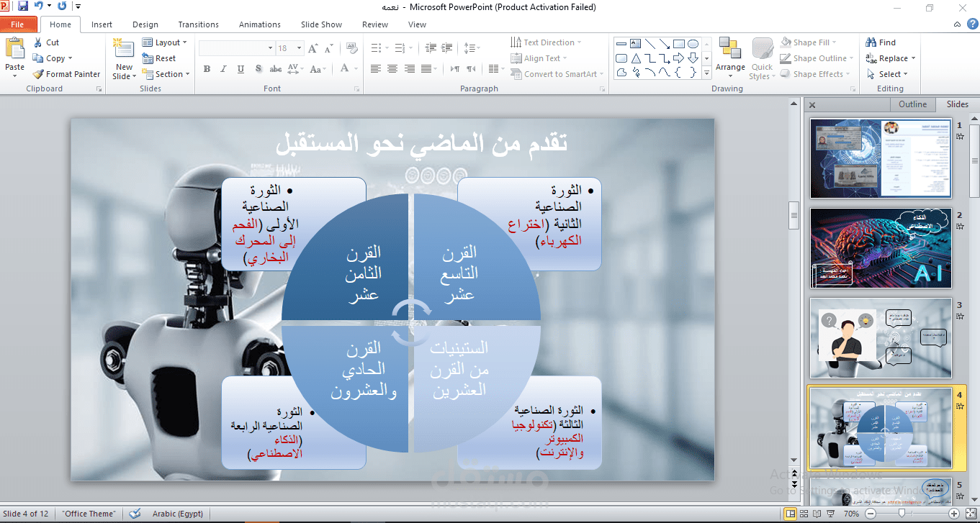
Task: Align text to the left
Action: (376, 69)
